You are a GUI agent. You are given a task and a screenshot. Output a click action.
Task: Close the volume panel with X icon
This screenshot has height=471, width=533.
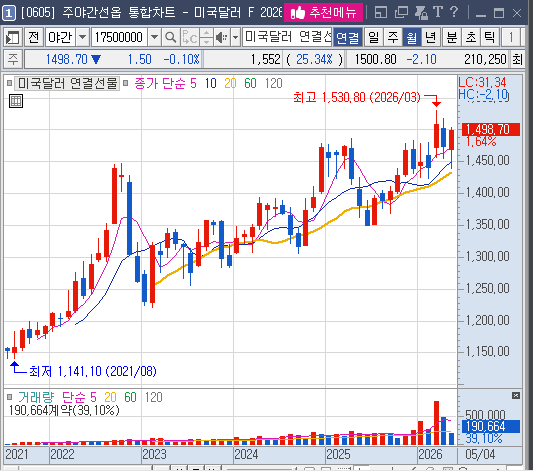pos(516,396)
